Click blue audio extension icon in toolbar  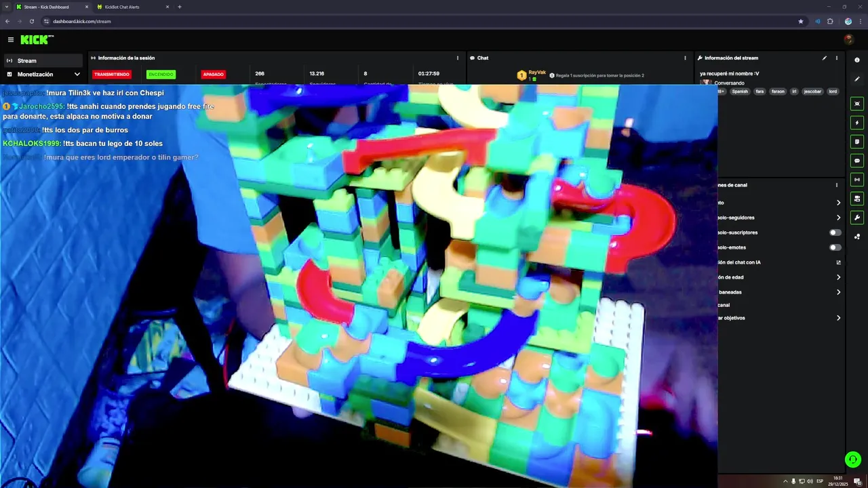[x=817, y=21]
